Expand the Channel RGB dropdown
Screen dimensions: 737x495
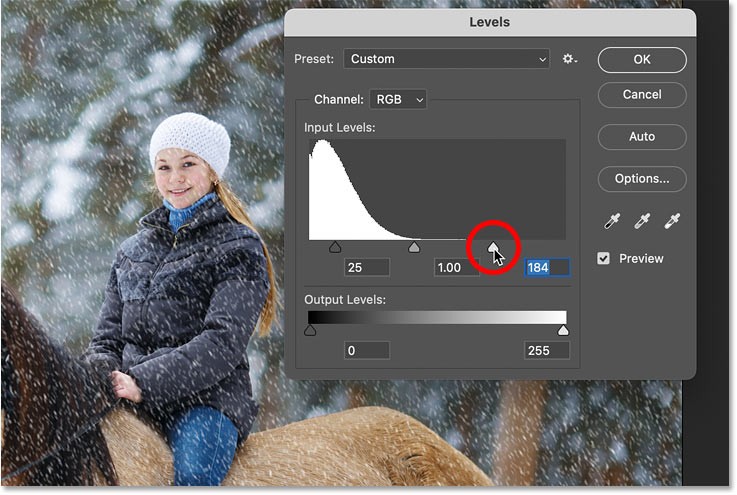(x=398, y=99)
